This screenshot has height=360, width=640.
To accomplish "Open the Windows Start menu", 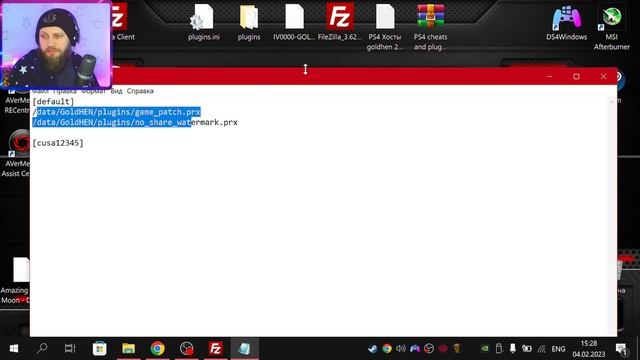I will click(13, 349).
